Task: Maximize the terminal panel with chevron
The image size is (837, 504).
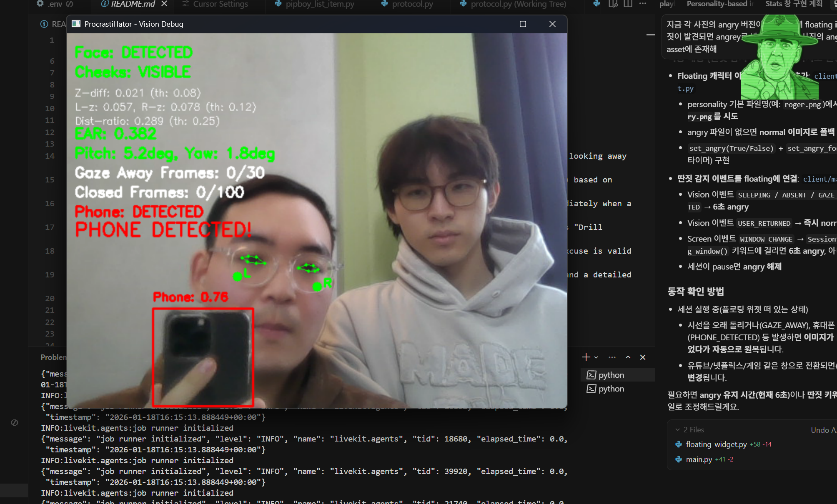Action: click(x=628, y=357)
